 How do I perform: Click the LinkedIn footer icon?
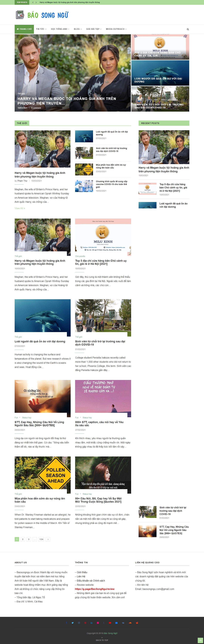point(92,623)
